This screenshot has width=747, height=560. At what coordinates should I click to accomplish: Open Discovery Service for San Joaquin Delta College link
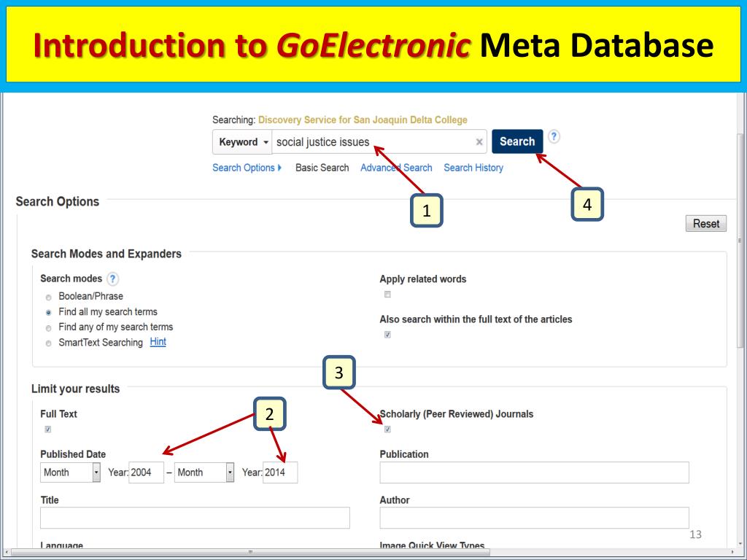pos(363,120)
